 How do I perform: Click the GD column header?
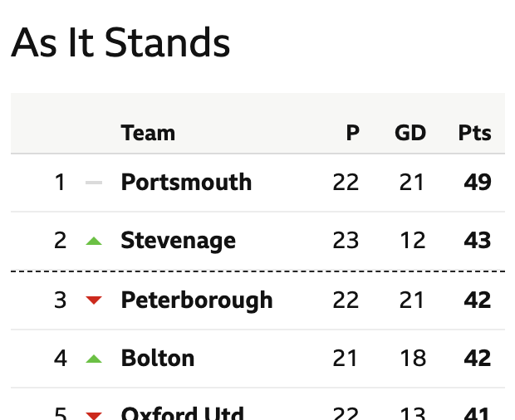tap(410, 133)
